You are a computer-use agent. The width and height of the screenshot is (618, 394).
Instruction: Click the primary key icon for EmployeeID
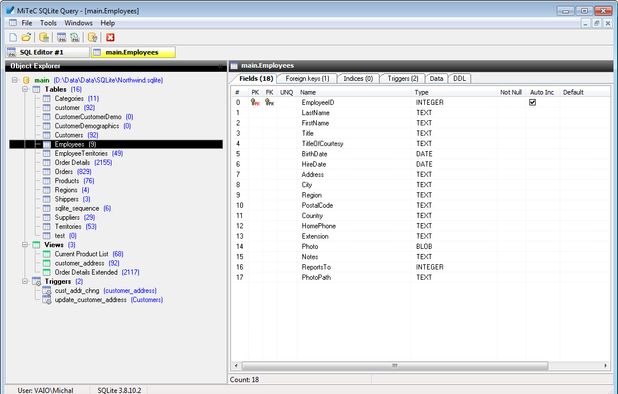tap(255, 102)
